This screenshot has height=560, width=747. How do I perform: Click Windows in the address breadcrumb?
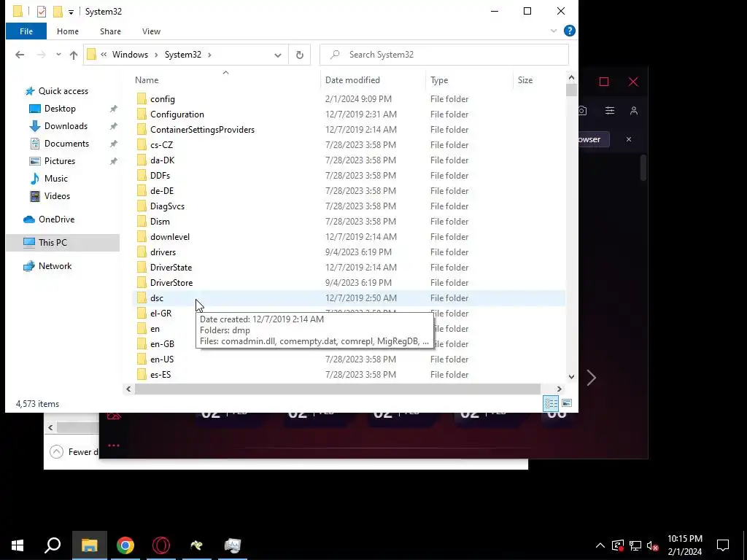[130, 55]
